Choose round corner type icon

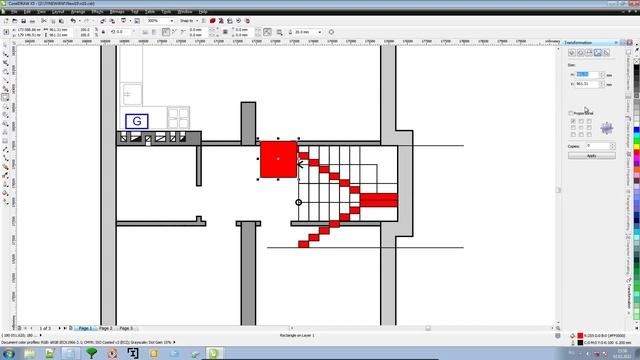coord(166,32)
